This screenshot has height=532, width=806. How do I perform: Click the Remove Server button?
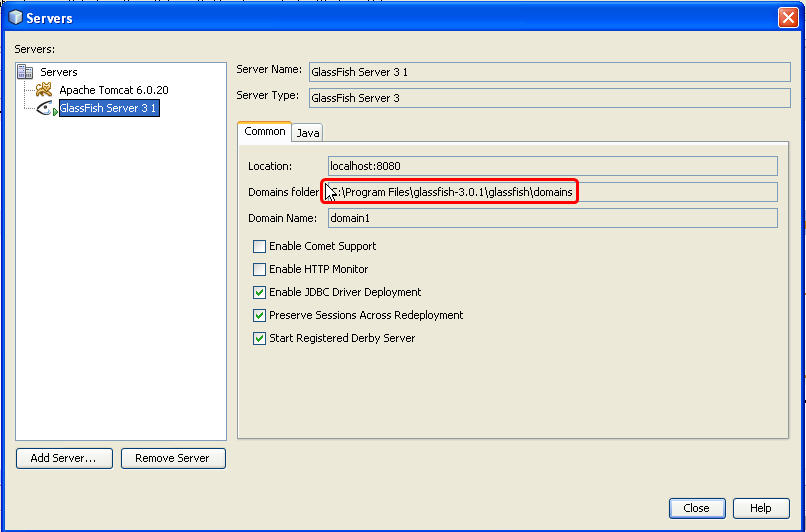click(173, 458)
